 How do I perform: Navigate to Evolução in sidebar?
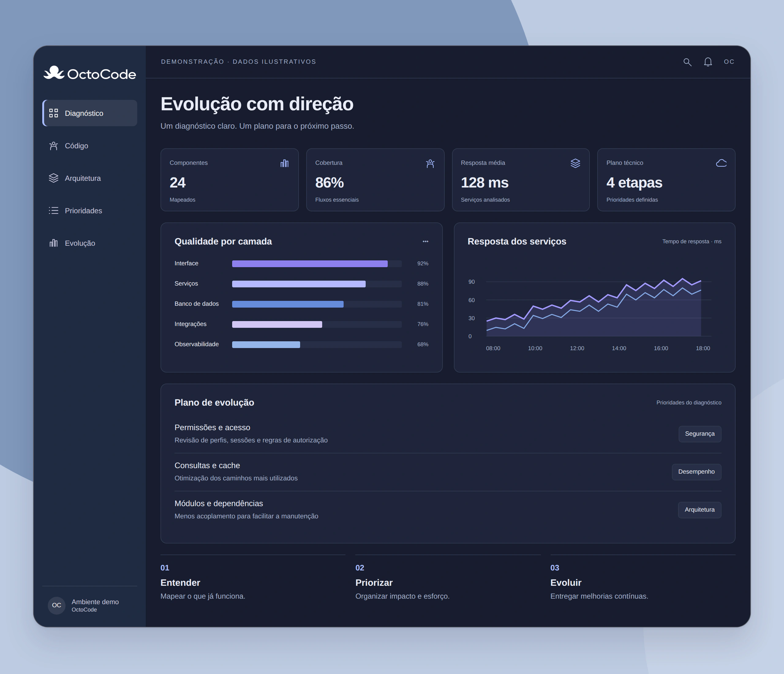tap(90, 243)
